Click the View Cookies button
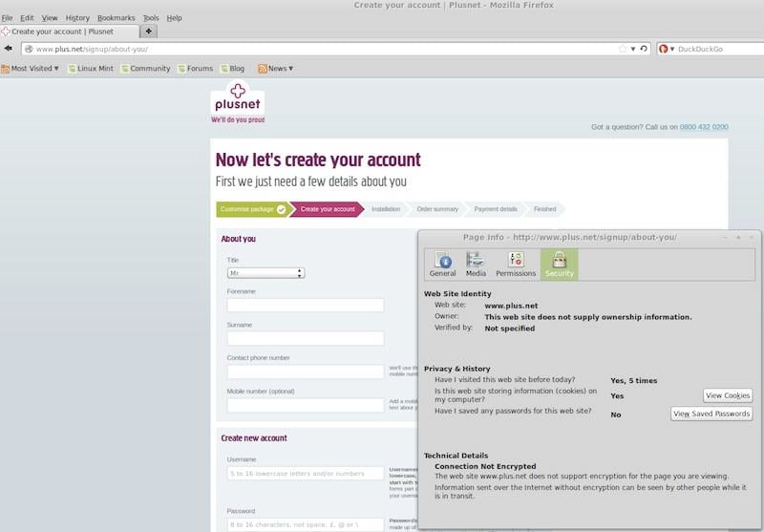Screen dimensions: 764x532 pyautogui.click(x=728, y=395)
